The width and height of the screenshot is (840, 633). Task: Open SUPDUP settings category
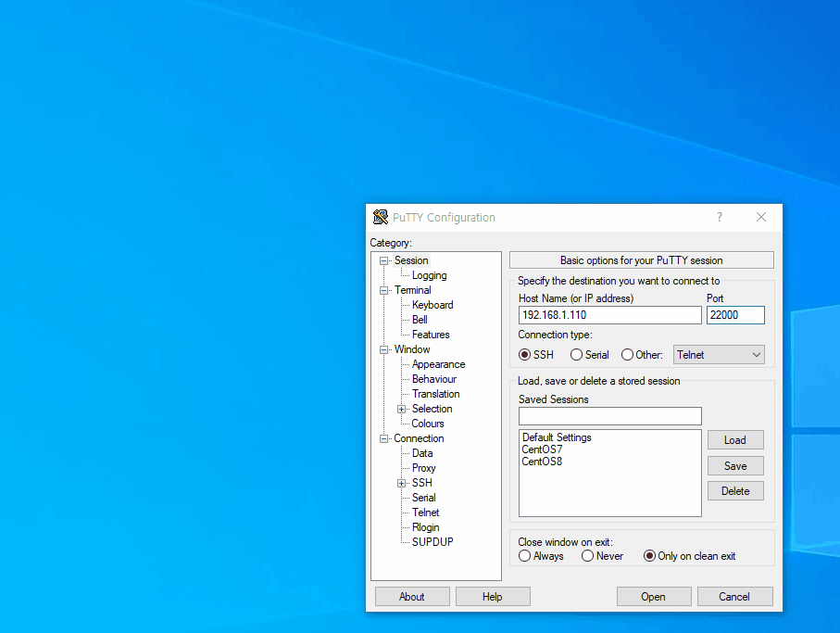point(433,542)
